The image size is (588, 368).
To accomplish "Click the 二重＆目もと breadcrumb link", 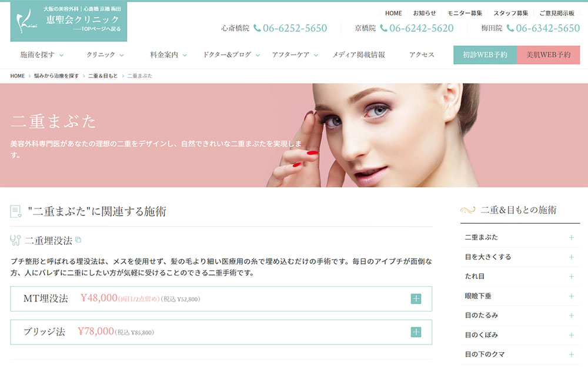I will (102, 76).
